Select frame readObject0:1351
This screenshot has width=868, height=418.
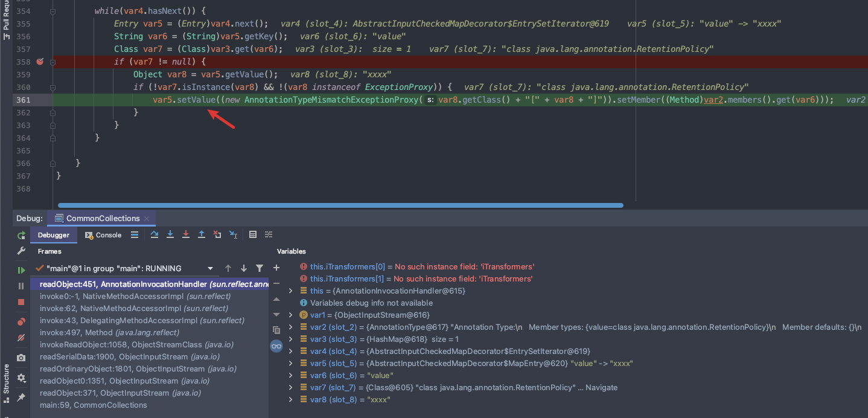(150, 381)
